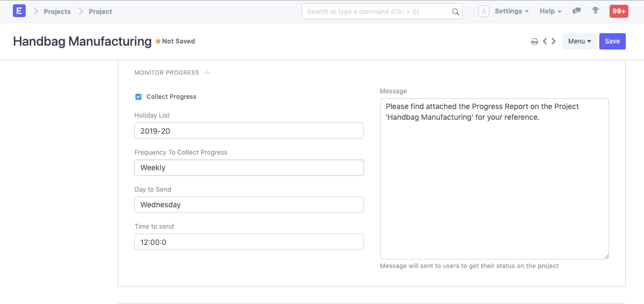Go to next document arrow

coord(554,41)
